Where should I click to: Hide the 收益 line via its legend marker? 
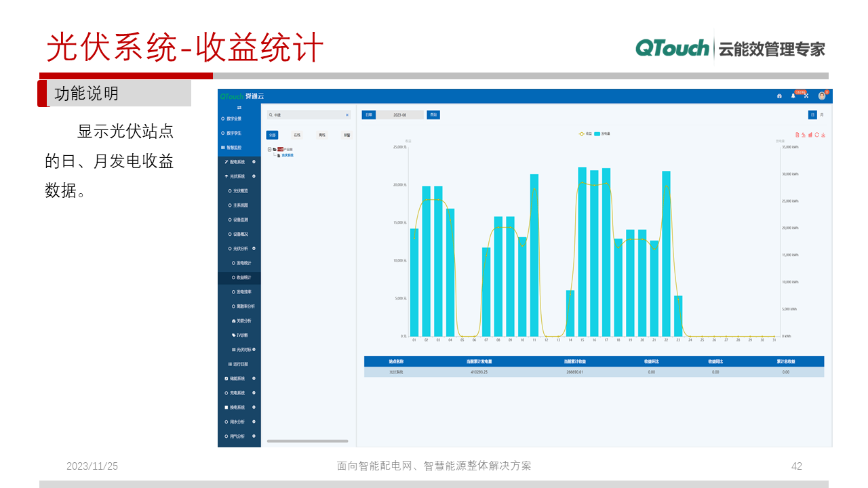tap(581, 134)
